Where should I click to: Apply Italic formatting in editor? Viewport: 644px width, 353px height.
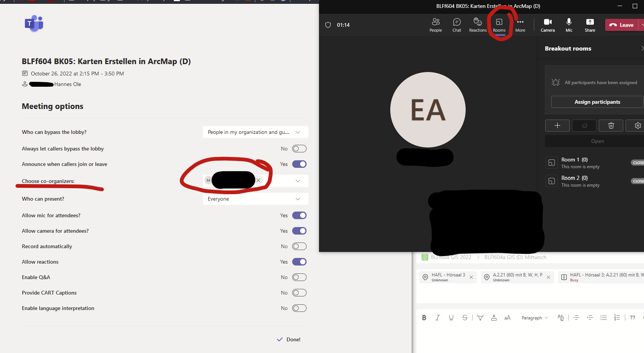pyautogui.click(x=437, y=318)
